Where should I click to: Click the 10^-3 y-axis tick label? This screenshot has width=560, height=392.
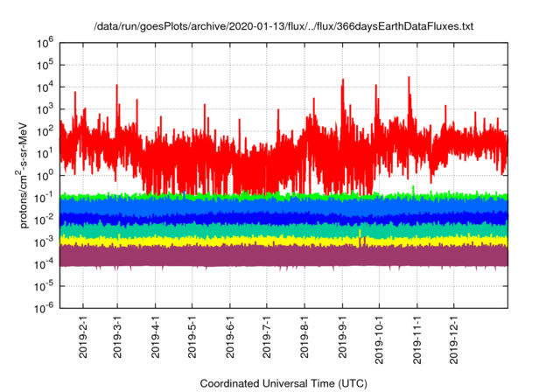tap(44, 242)
